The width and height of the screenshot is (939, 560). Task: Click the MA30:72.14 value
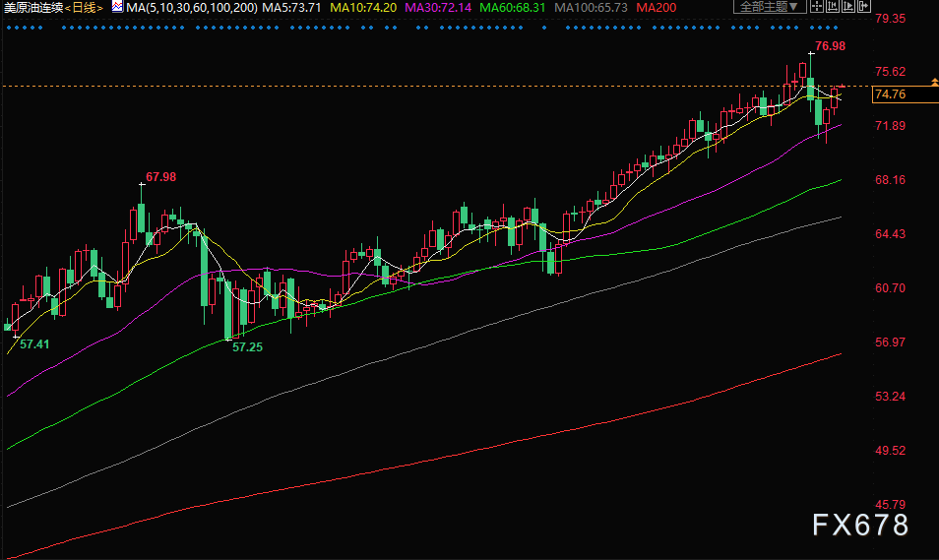coord(438,8)
